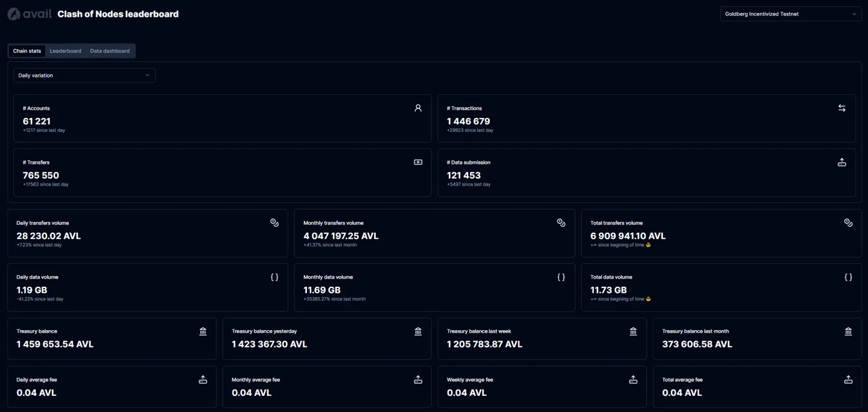868x412 pixels.
Task: Click the data submission count 121 453
Action: point(464,175)
